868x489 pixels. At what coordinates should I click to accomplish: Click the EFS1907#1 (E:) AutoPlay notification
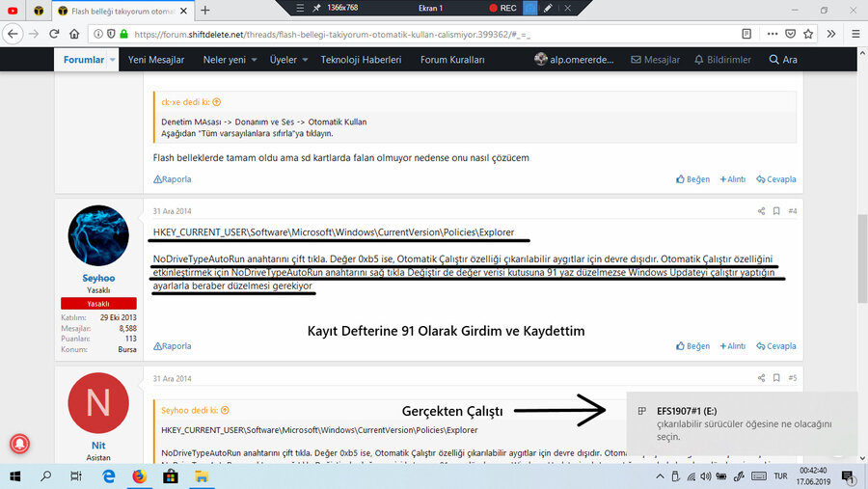[x=743, y=423]
